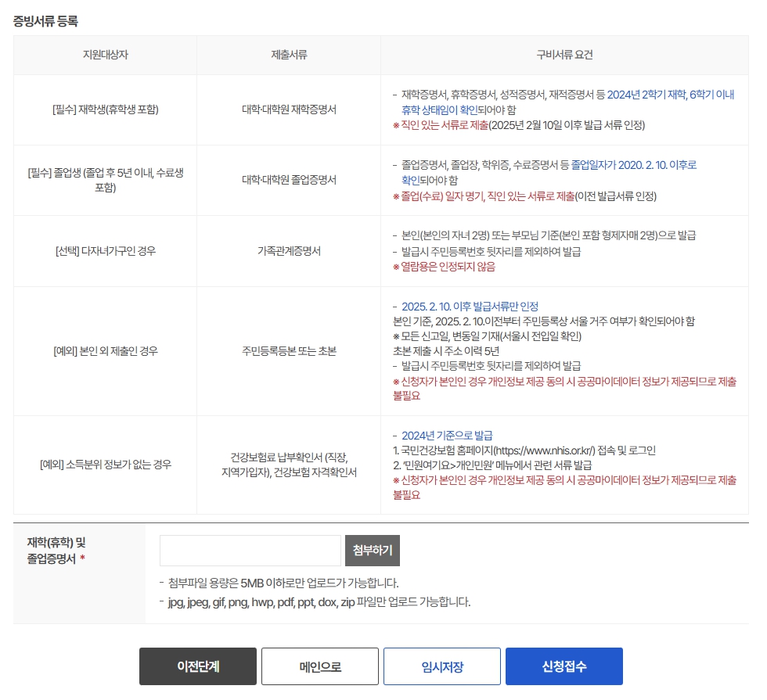Select the 가족관계증명서 cell
The height and width of the screenshot is (700, 767).
pos(289,251)
